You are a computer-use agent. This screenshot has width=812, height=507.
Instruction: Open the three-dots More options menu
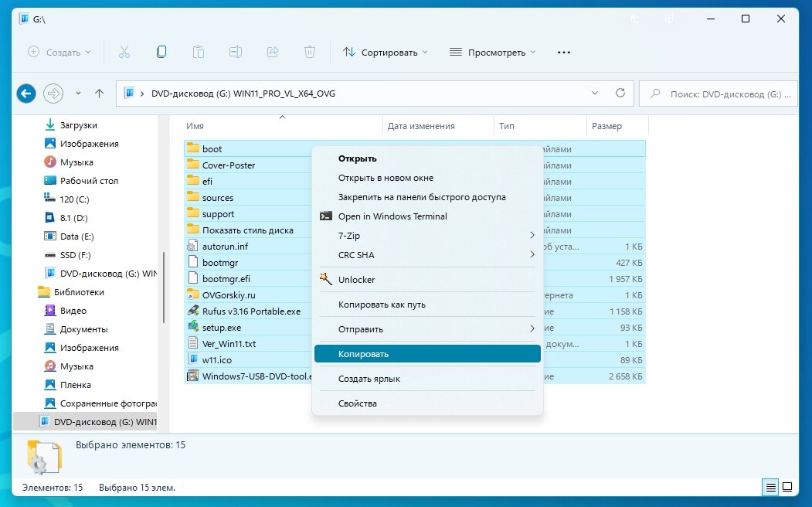click(x=564, y=53)
